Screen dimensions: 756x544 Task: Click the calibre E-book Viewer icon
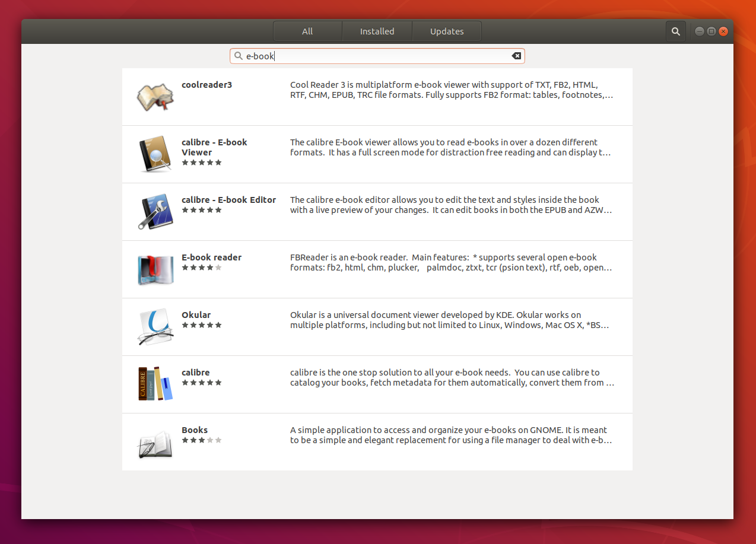pyautogui.click(x=155, y=154)
